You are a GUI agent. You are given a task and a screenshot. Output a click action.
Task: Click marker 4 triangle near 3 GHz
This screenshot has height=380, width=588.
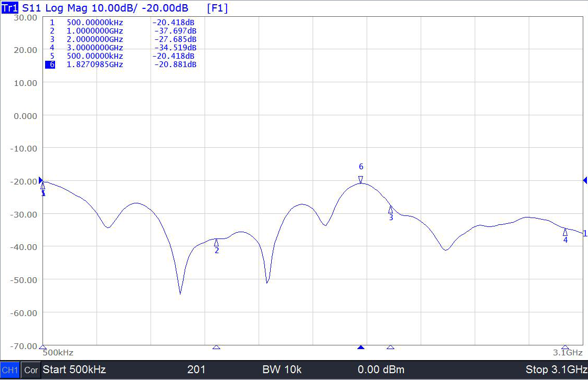pos(565,232)
